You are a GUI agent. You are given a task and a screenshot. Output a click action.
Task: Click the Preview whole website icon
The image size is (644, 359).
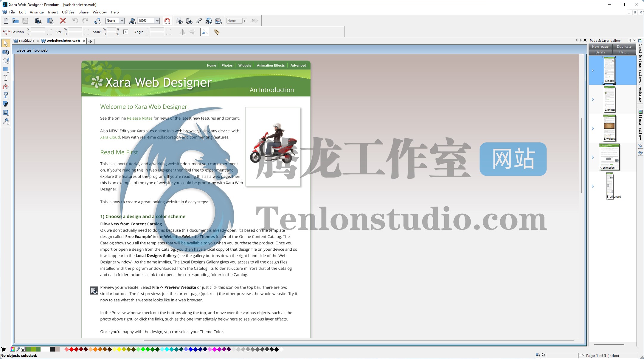click(x=189, y=21)
